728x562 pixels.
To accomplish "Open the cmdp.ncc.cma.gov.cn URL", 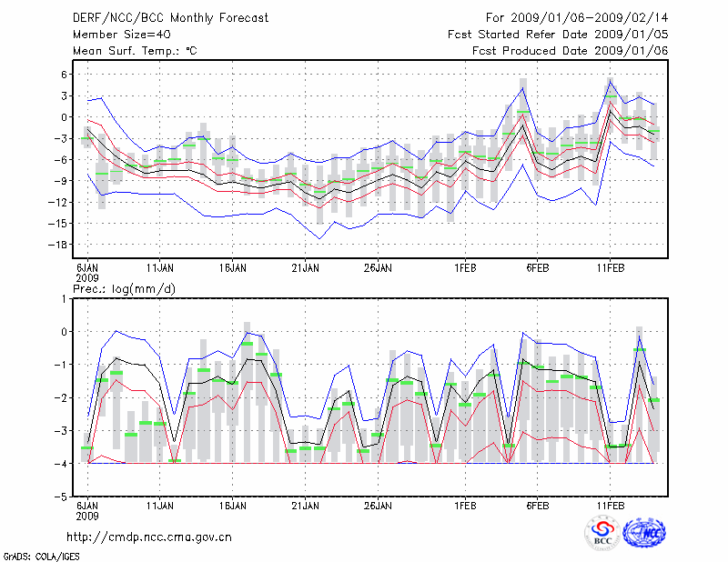I will pos(149,537).
